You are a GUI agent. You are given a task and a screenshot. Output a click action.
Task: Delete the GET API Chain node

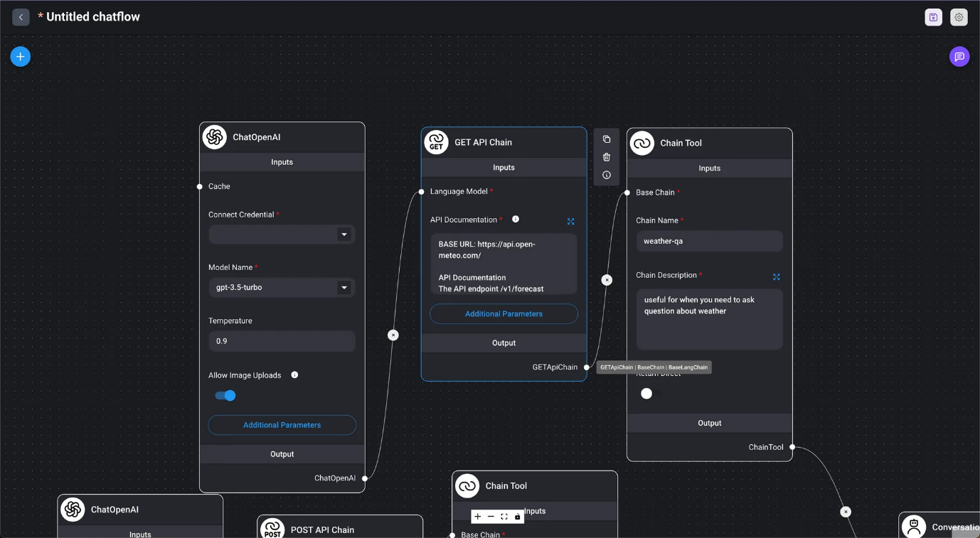click(607, 157)
